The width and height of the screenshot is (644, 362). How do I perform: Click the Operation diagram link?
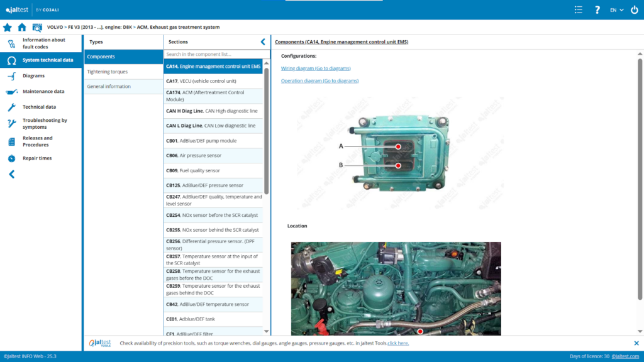point(319,81)
